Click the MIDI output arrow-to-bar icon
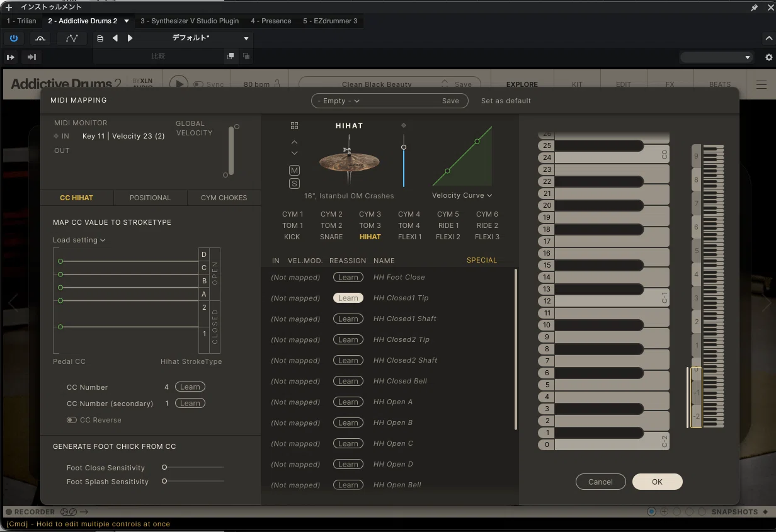 31,57
